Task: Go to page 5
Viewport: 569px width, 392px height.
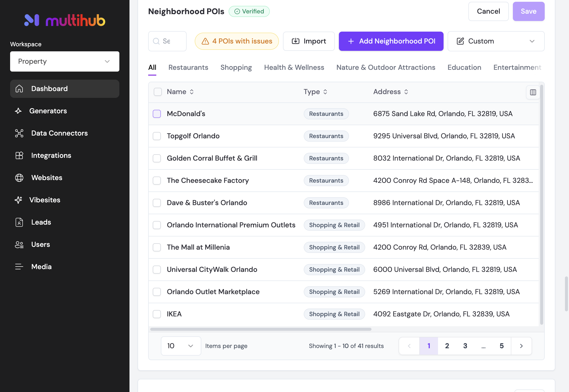Action: [502, 346]
